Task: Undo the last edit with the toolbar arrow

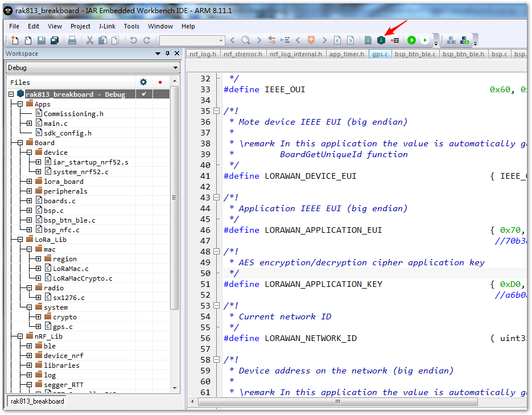Action: pos(133,40)
